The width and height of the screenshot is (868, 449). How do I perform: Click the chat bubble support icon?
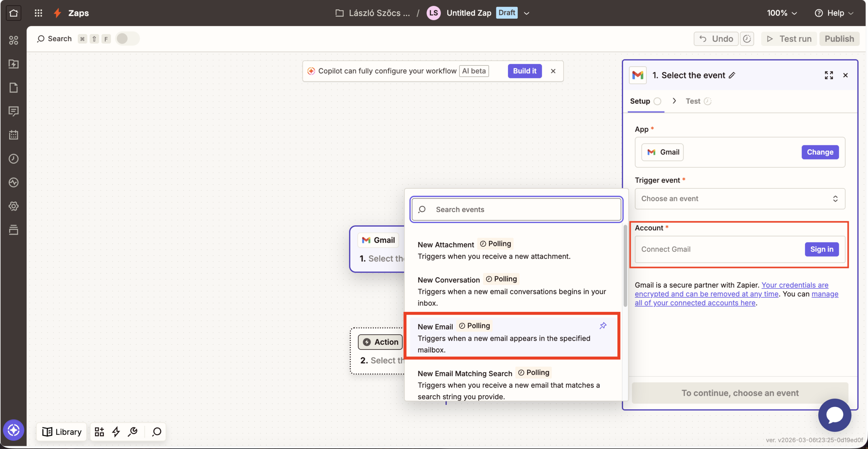click(x=834, y=415)
